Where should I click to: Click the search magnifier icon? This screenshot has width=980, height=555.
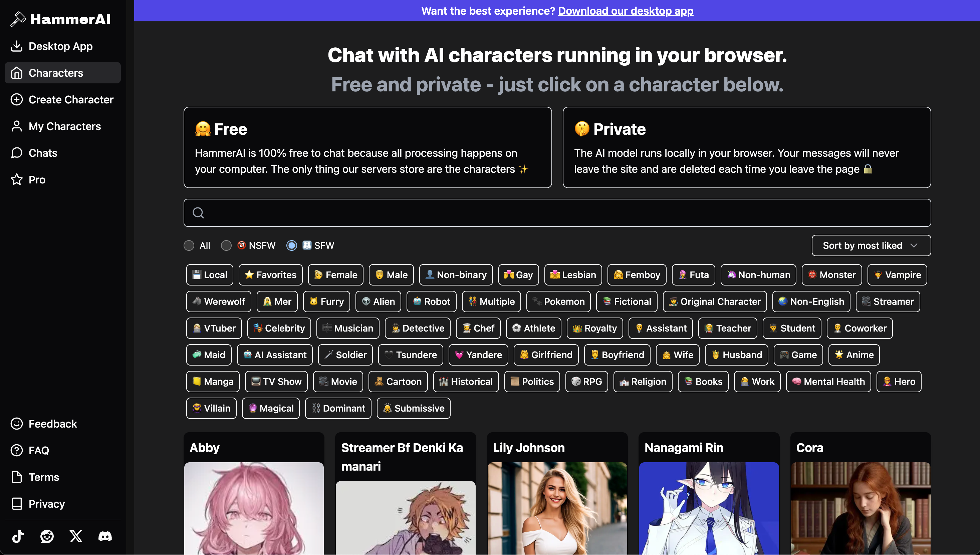coord(198,213)
